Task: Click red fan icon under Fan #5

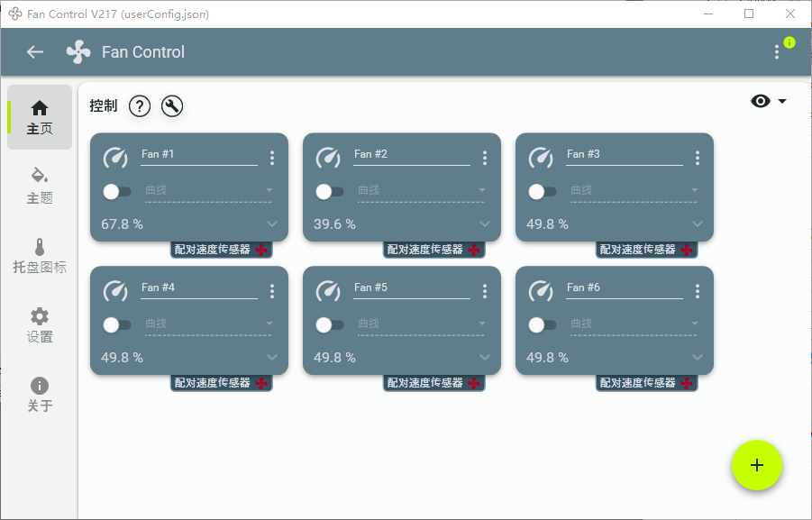Action: 474,383
